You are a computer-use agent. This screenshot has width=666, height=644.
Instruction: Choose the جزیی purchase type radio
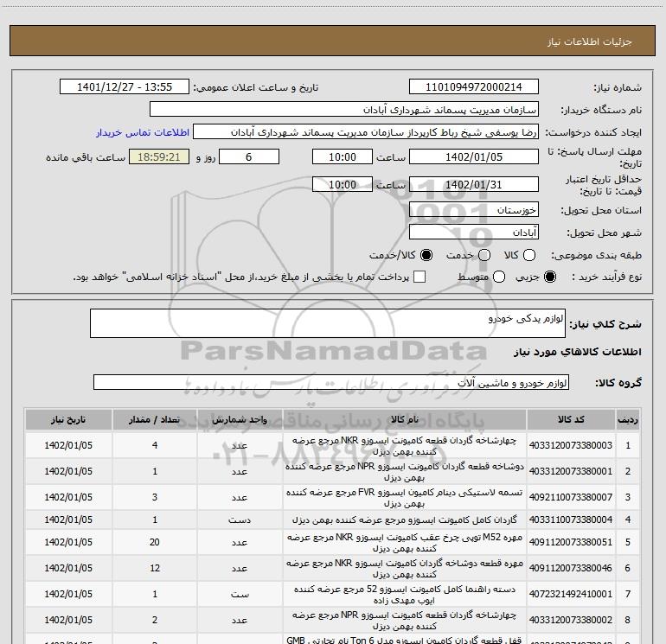pyautogui.click(x=550, y=277)
